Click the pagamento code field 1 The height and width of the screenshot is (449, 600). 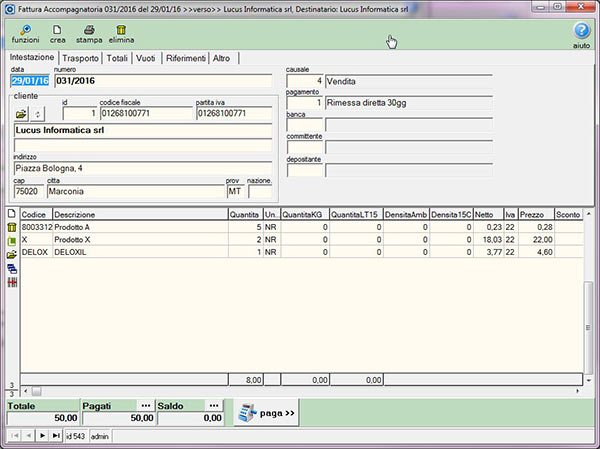click(x=305, y=103)
